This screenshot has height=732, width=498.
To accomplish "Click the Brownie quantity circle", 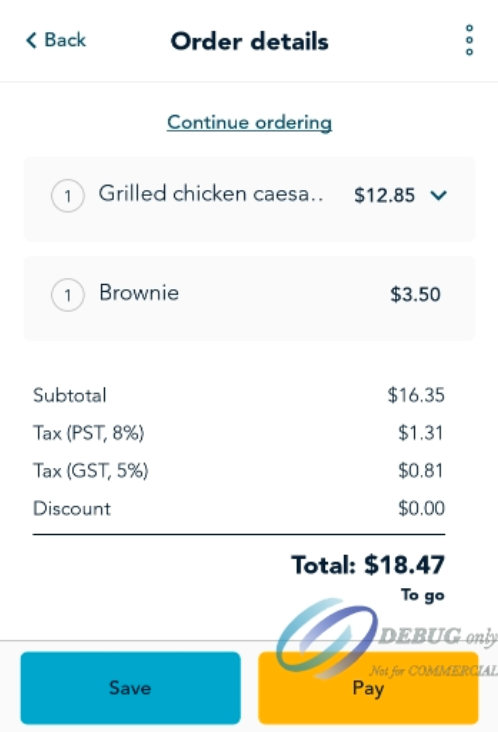I will [68, 295].
